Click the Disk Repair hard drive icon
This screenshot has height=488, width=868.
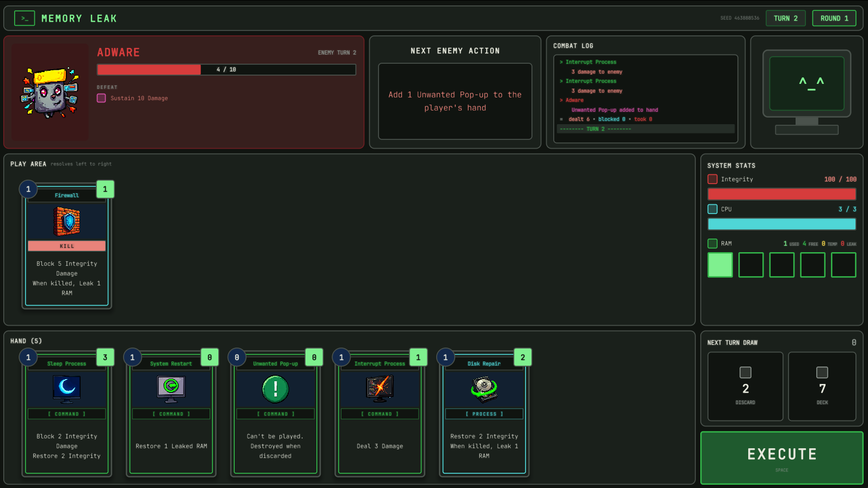point(484,389)
